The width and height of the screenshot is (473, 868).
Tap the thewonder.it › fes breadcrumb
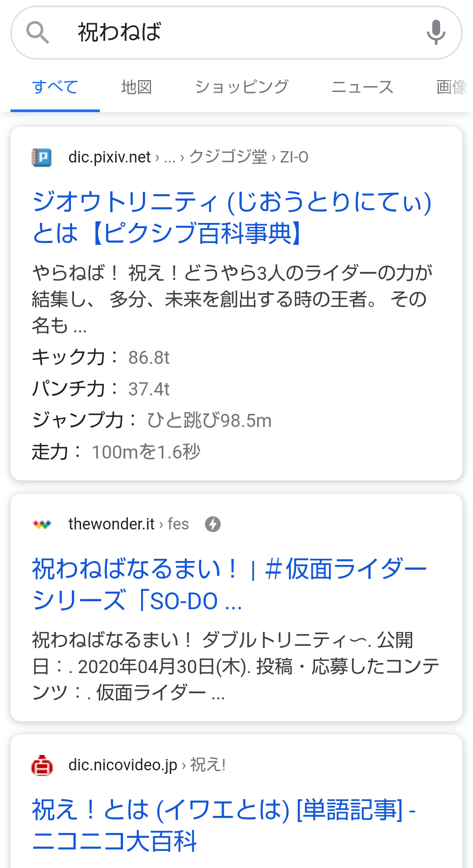[128, 524]
